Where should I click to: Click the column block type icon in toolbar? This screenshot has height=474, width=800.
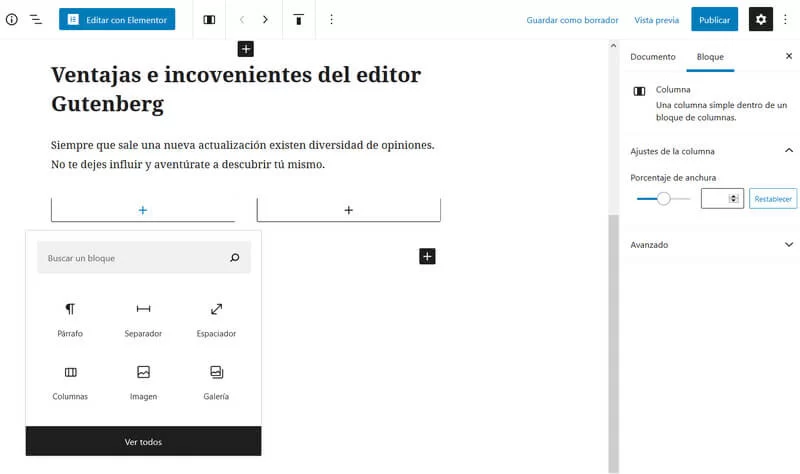209,19
